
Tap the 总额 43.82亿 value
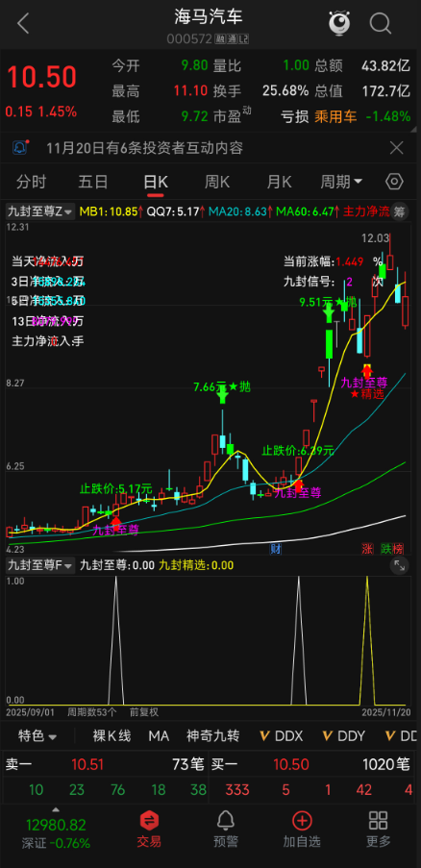coord(385,66)
